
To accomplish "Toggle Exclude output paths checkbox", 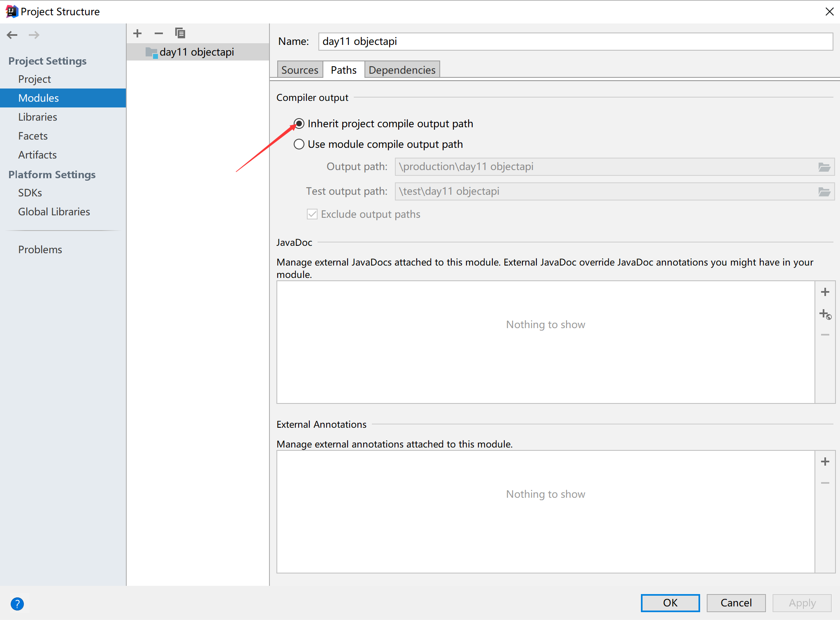I will [x=312, y=214].
